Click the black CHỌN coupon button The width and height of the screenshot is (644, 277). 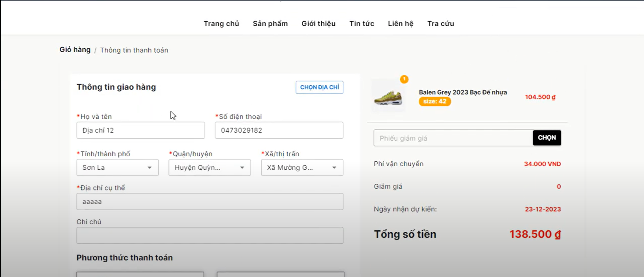[x=547, y=138]
